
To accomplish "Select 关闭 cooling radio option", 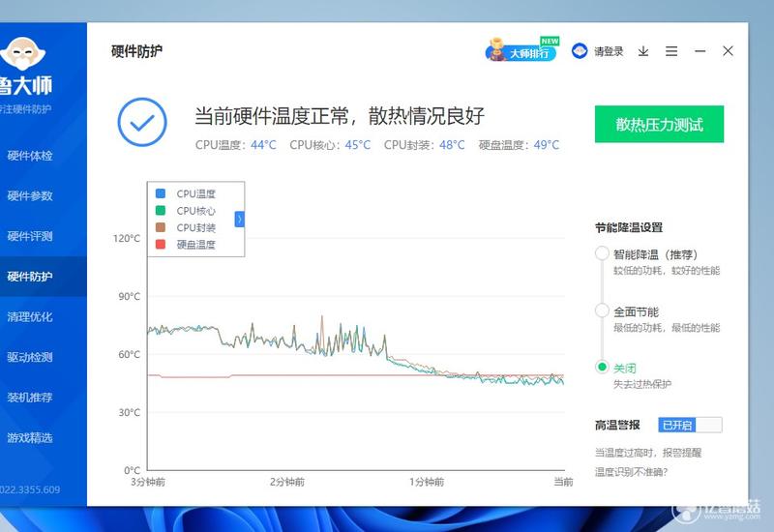I will point(602,367).
